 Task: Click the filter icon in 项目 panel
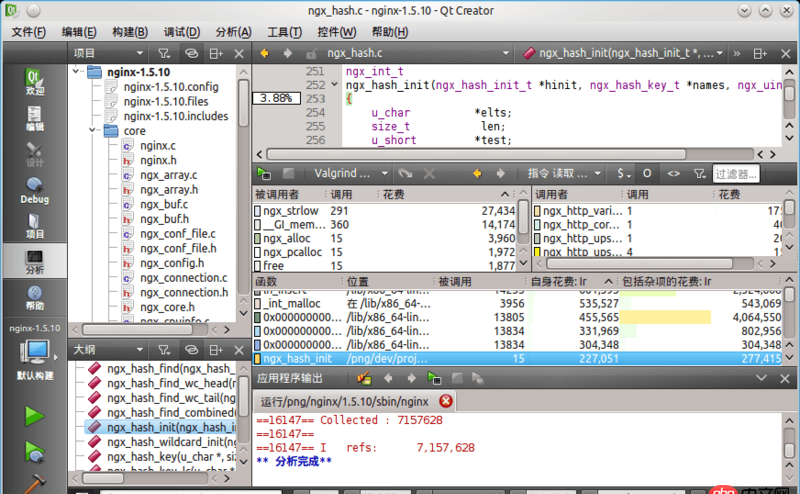(164, 53)
